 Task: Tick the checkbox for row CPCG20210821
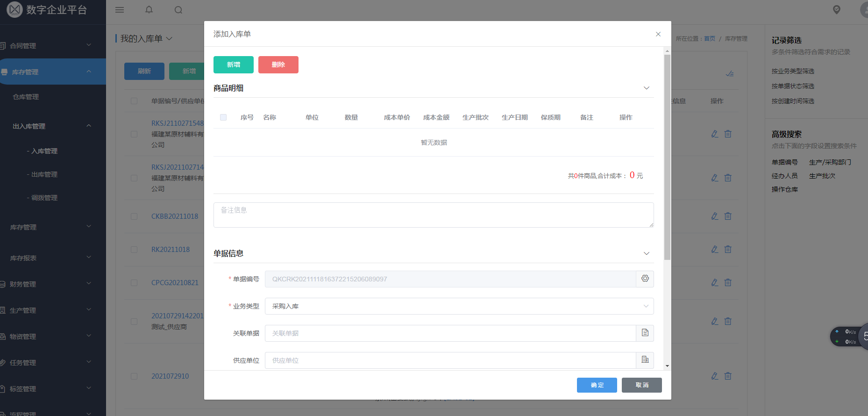(134, 283)
